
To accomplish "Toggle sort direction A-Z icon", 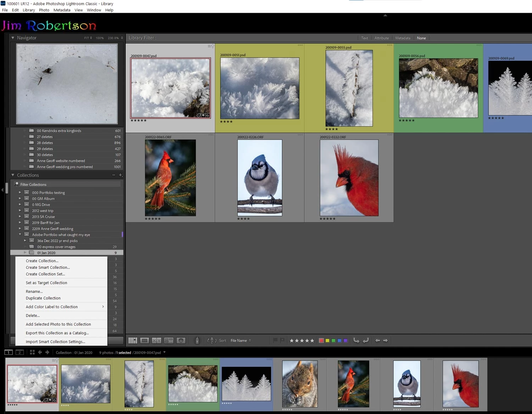I will 212,341.
